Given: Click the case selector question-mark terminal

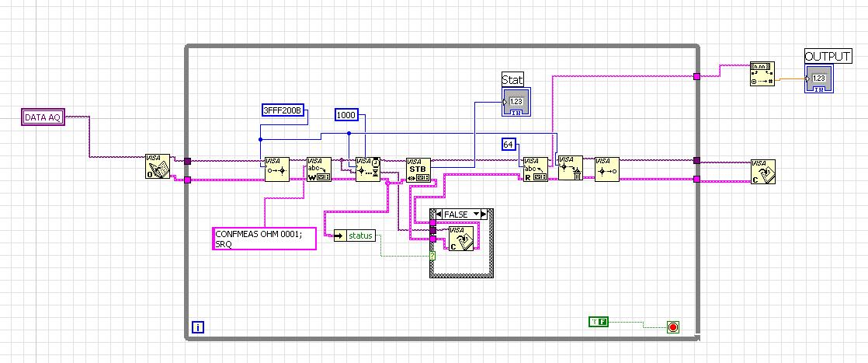Looking at the screenshot, I should pos(432,256).
